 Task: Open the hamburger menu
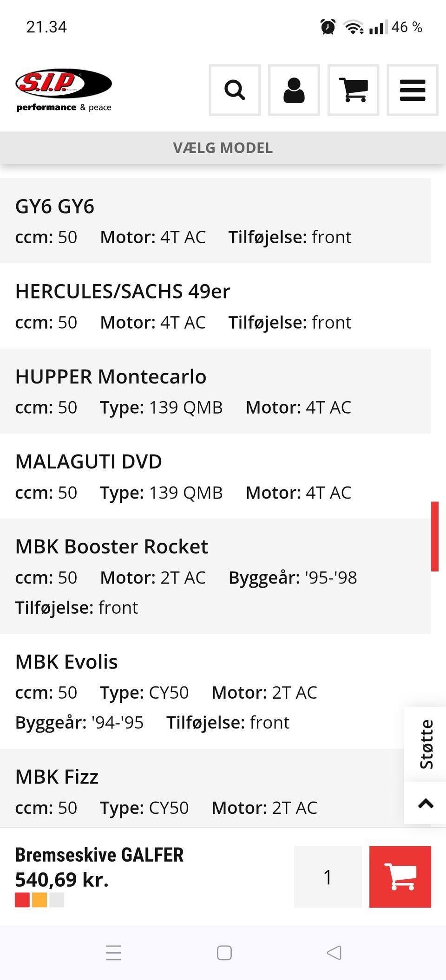(x=413, y=90)
